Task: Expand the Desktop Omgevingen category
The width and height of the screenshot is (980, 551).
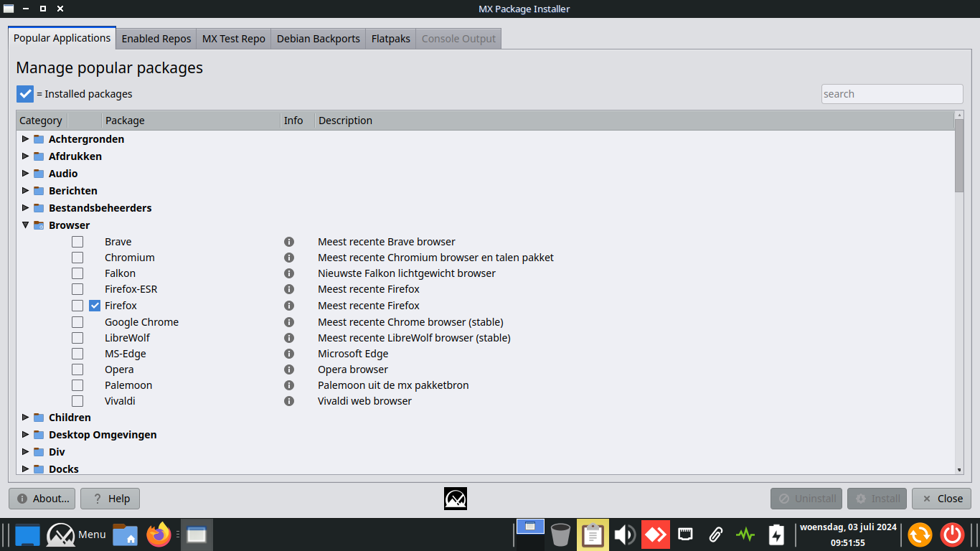Action: tap(26, 435)
